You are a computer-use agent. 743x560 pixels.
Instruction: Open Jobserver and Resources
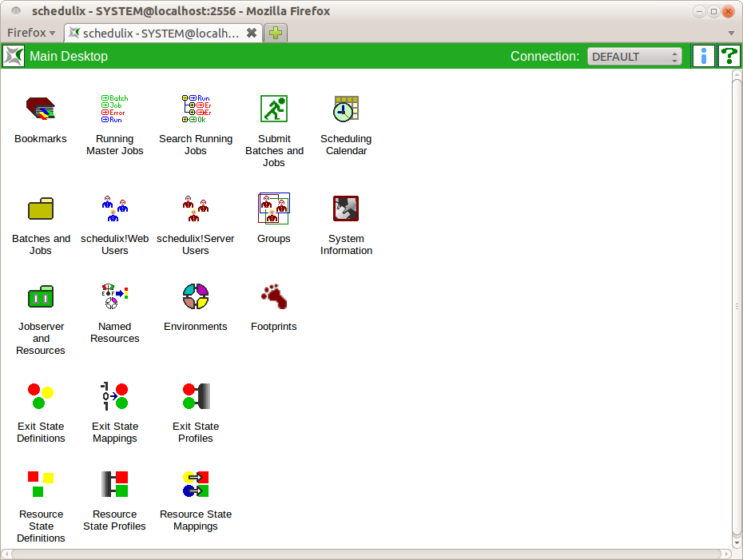(40, 296)
